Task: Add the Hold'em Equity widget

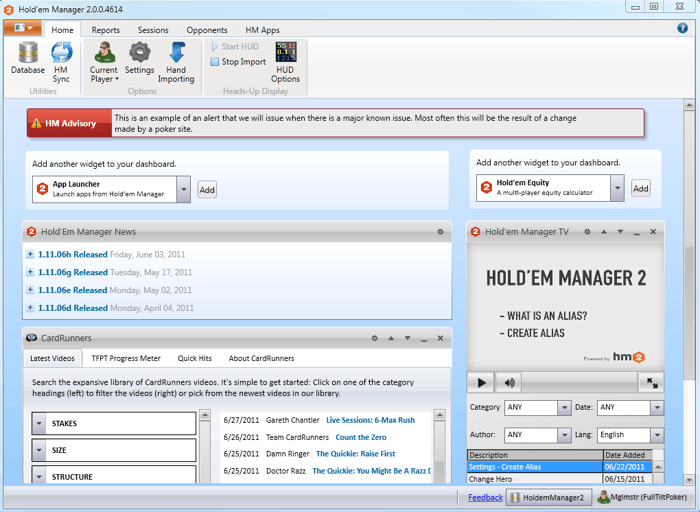Action: 641,188
